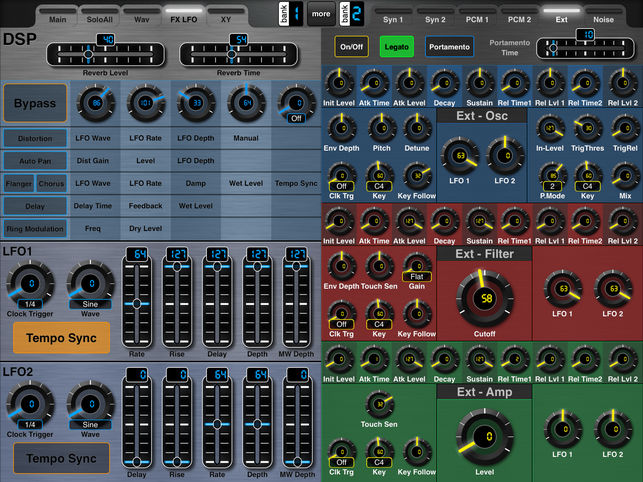Switch to the Syn 1 tab
This screenshot has height=482, width=643.
click(391, 17)
